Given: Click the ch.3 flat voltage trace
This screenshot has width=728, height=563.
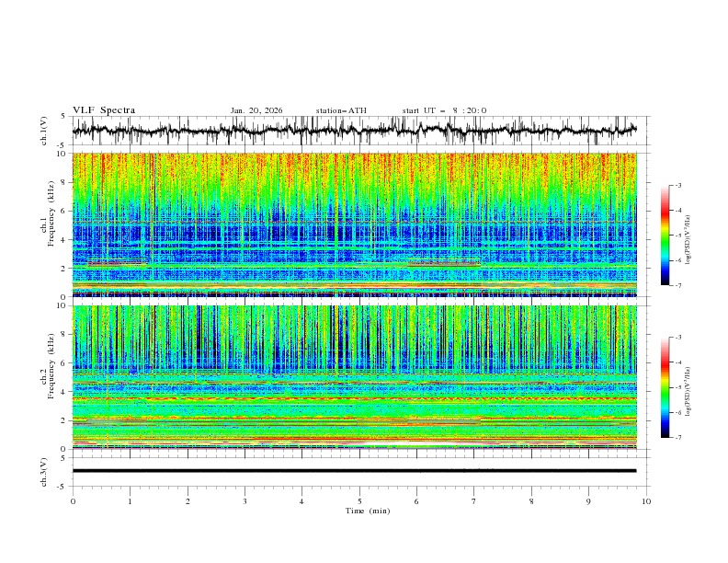Looking at the screenshot, I should click(354, 471).
